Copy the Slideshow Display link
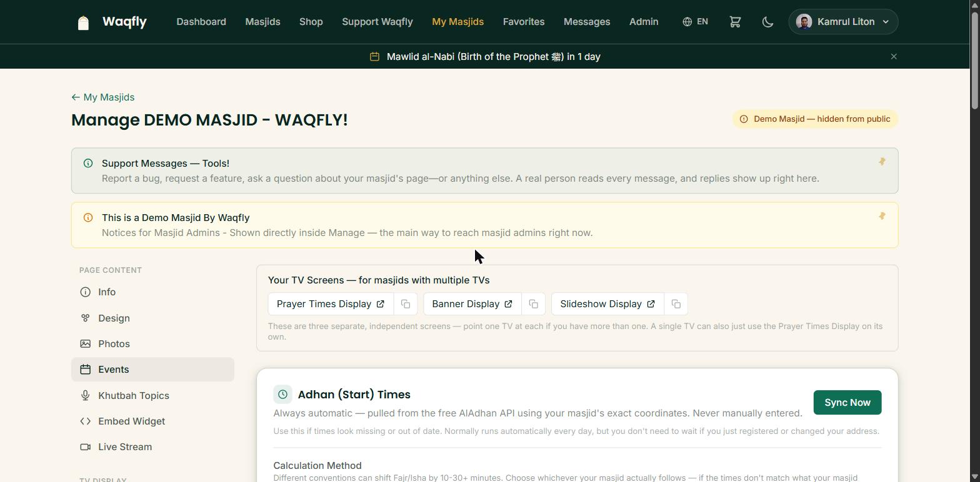The image size is (980, 482). [676, 304]
